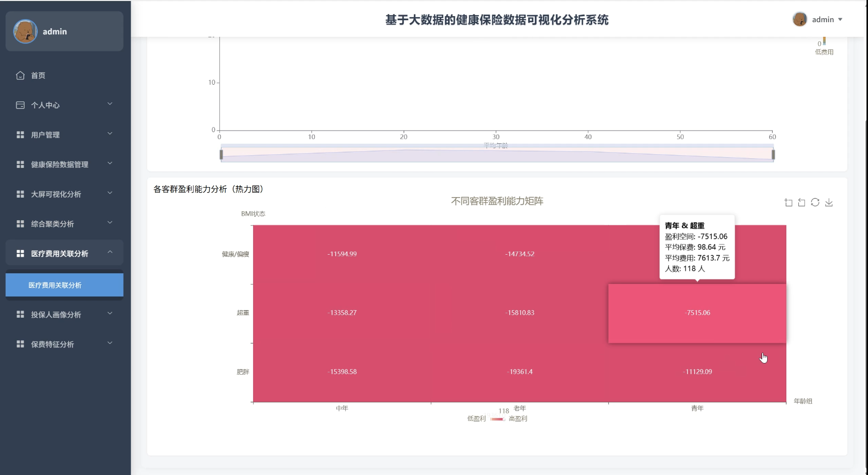Click the 首页 home icon in sidebar
The image size is (868, 475).
click(x=20, y=75)
